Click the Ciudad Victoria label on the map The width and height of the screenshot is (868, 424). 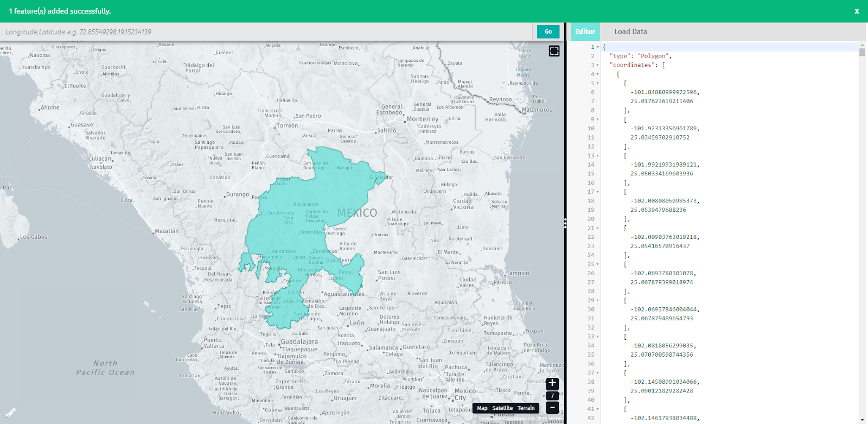click(463, 204)
